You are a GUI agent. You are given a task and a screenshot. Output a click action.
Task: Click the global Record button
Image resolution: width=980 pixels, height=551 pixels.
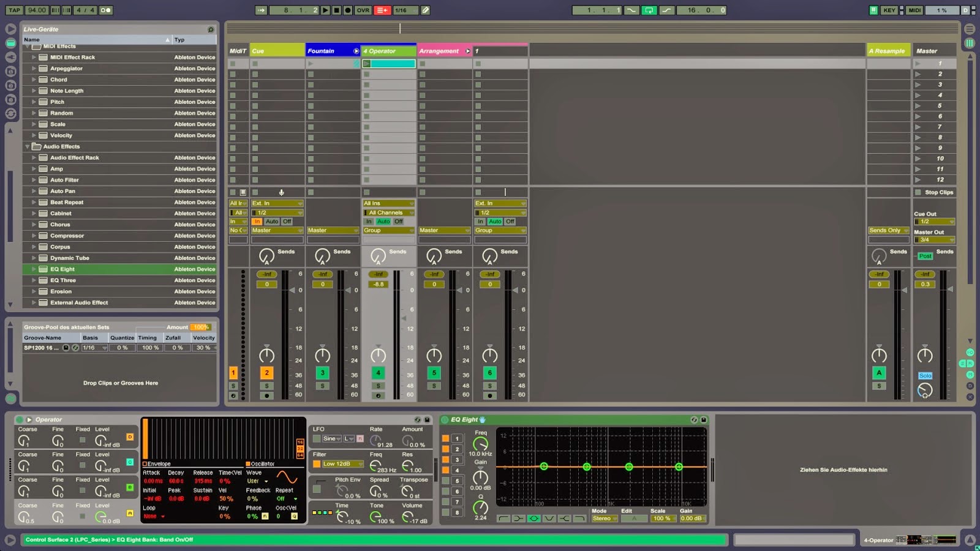click(347, 10)
